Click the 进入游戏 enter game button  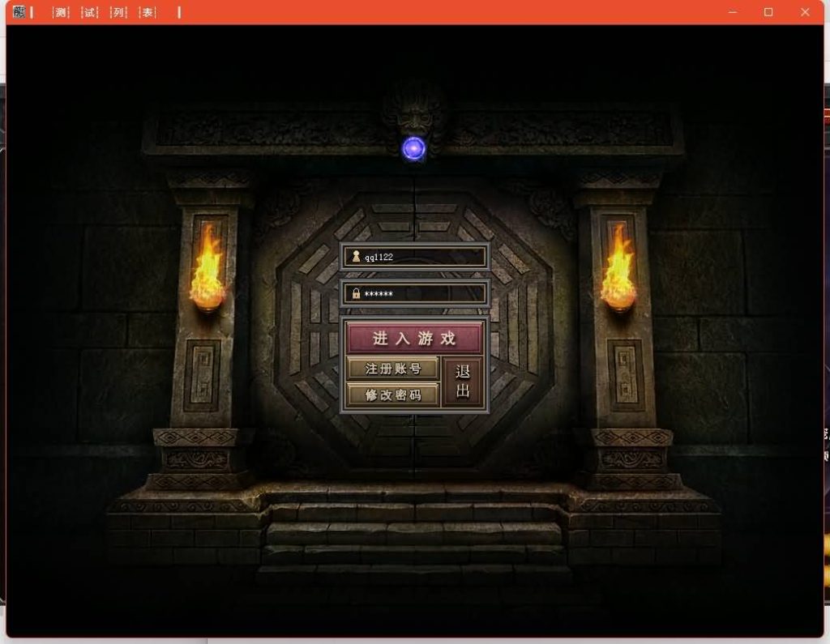[414, 339]
